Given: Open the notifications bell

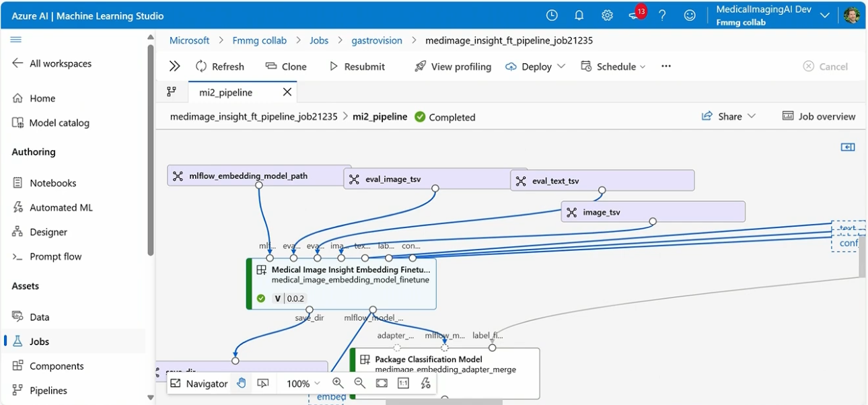Looking at the screenshot, I should pyautogui.click(x=579, y=15).
